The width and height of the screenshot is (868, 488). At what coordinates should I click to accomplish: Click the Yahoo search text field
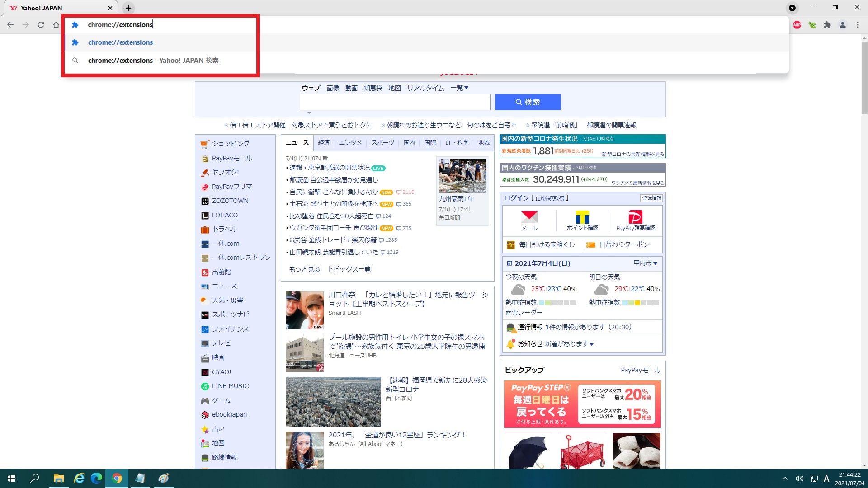395,102
